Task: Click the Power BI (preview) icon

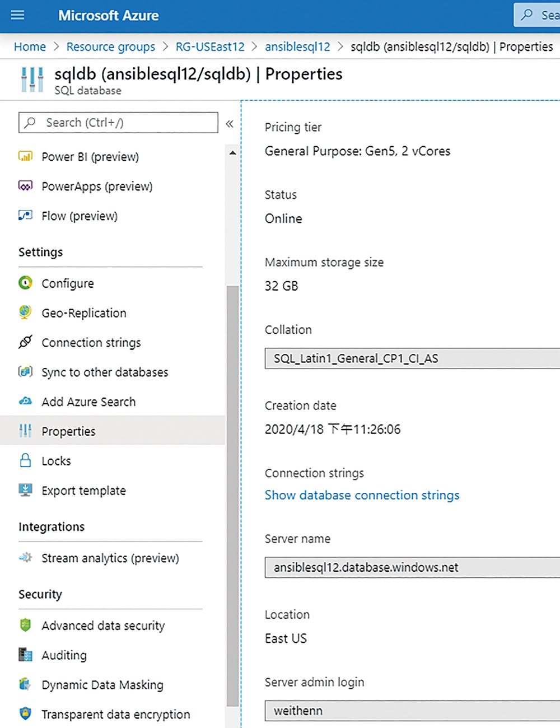Action: (x=25, y=157)
